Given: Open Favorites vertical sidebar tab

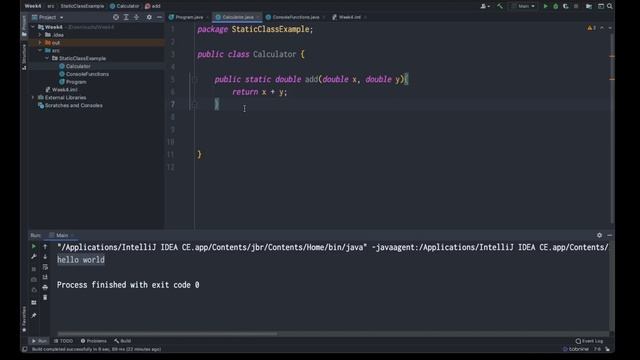Looking at the screenshot, I should point(24,320).
